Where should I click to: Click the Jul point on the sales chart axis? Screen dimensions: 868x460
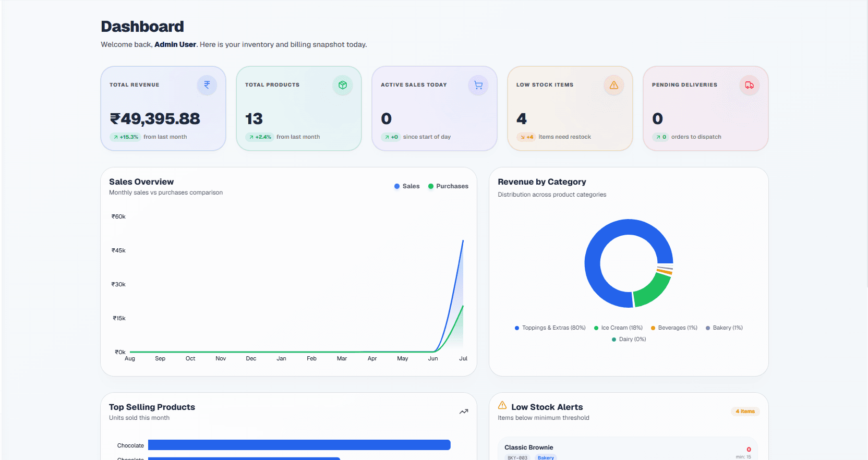click(463, 359)
